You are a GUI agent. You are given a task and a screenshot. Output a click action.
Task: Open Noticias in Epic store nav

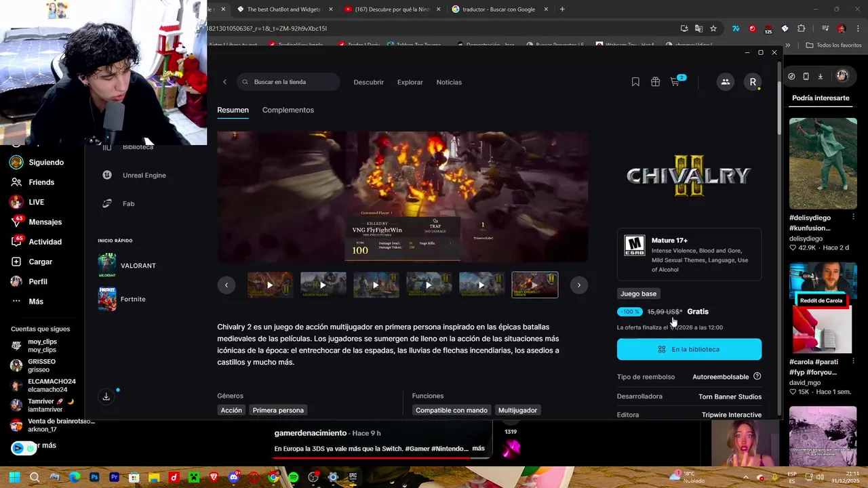point(449,82)
